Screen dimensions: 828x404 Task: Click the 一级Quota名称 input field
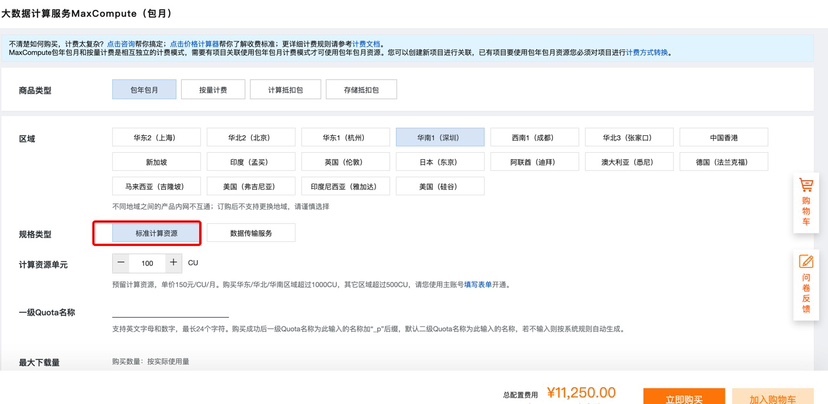(x=171, y=311)
